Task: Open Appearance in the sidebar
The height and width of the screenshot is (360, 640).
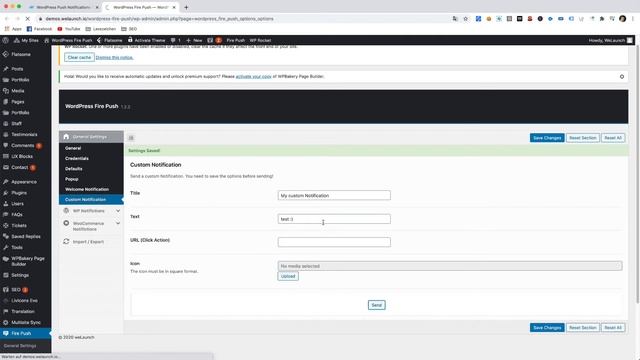Action: coord(25,182)
